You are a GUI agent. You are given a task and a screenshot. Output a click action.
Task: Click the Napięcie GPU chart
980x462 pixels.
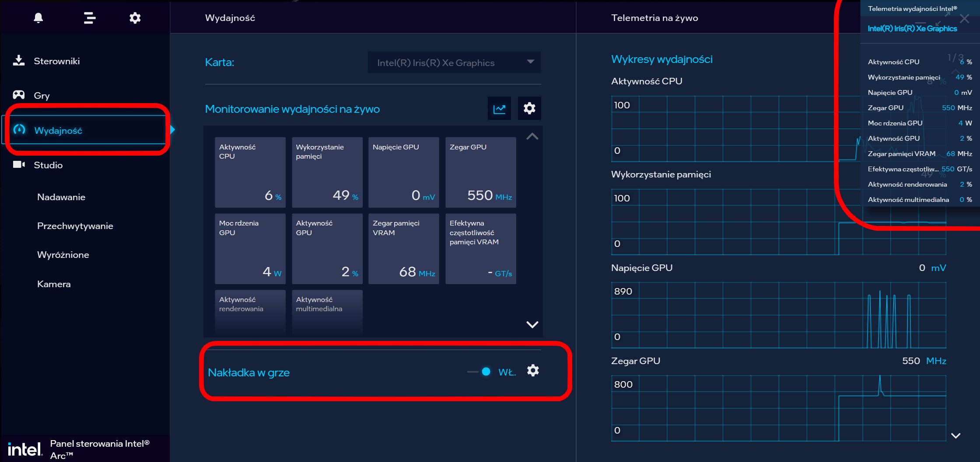[778, 315]
